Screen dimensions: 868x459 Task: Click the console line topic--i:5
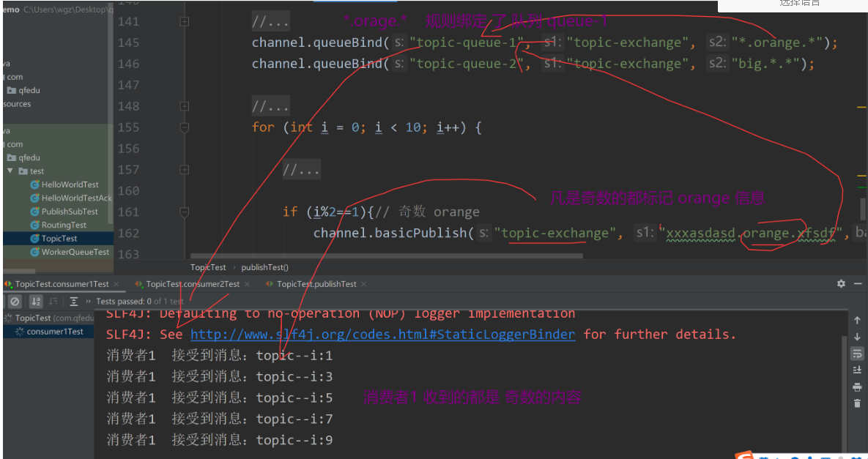219,398
